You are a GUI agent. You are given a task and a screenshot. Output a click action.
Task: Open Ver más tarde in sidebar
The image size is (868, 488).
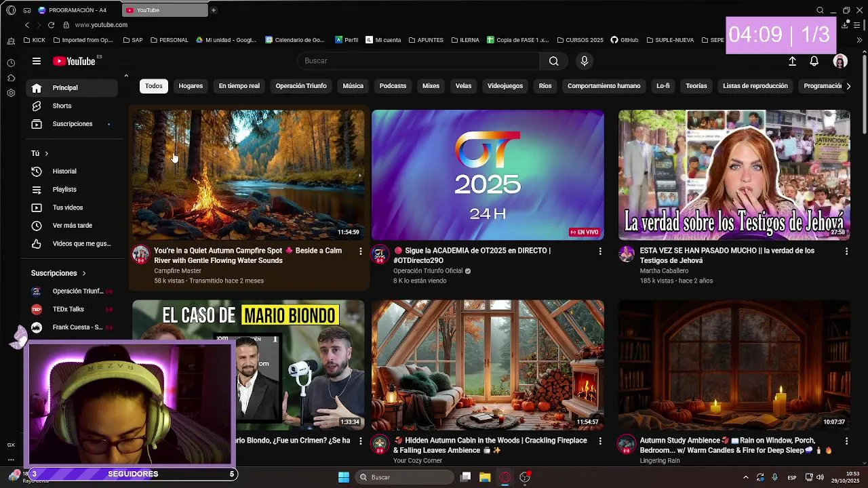tap(73, 226)
